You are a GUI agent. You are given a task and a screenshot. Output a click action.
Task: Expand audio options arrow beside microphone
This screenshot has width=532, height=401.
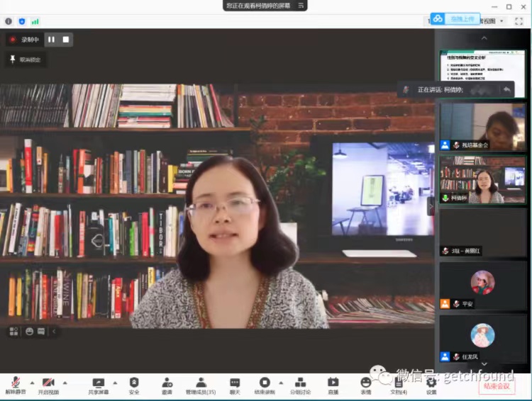31,383
